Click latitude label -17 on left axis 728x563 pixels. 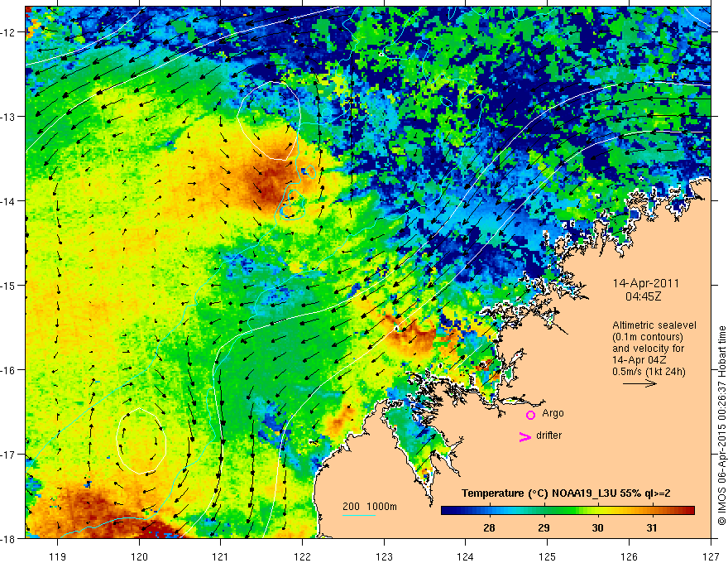click(x=8, y=455)
